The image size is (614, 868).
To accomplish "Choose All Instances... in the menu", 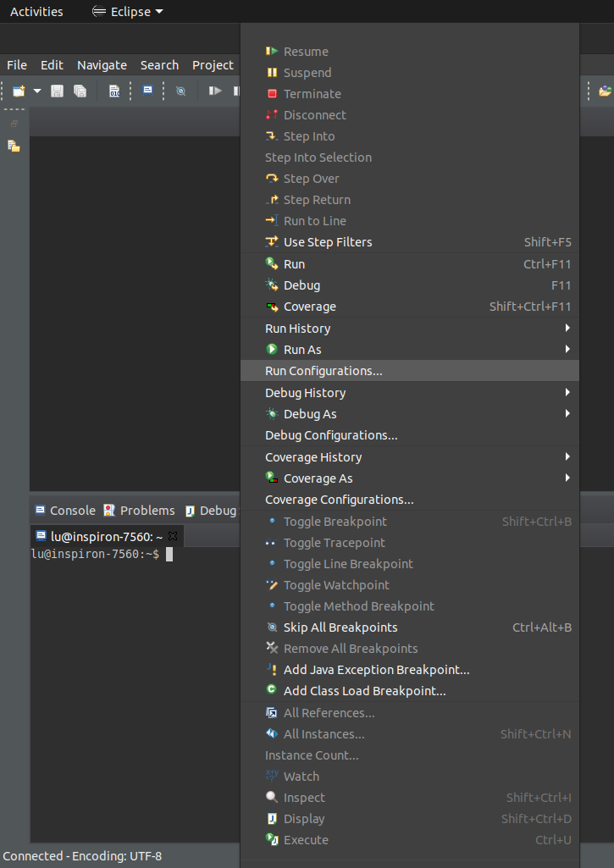I will [x=410, y=734].
